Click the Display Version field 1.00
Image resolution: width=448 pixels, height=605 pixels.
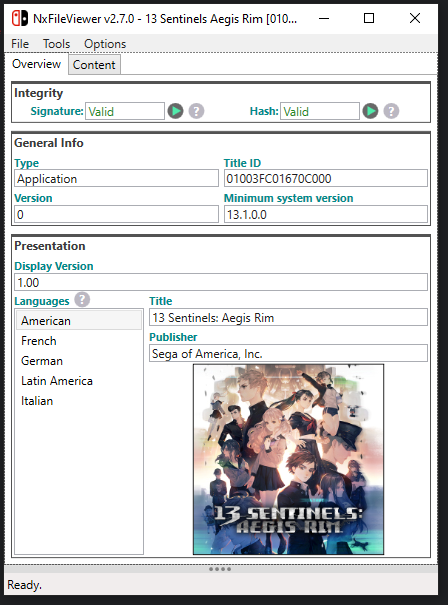click(221, 282)
